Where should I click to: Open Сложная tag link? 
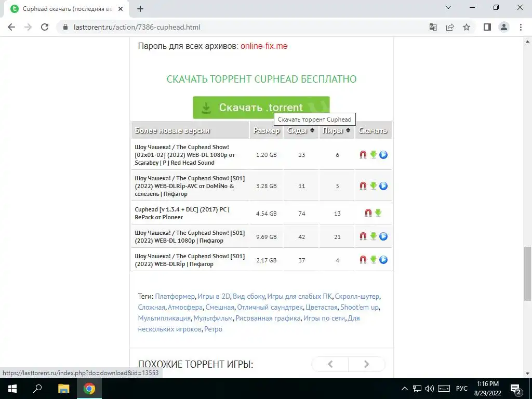click(x=151, y=307)
